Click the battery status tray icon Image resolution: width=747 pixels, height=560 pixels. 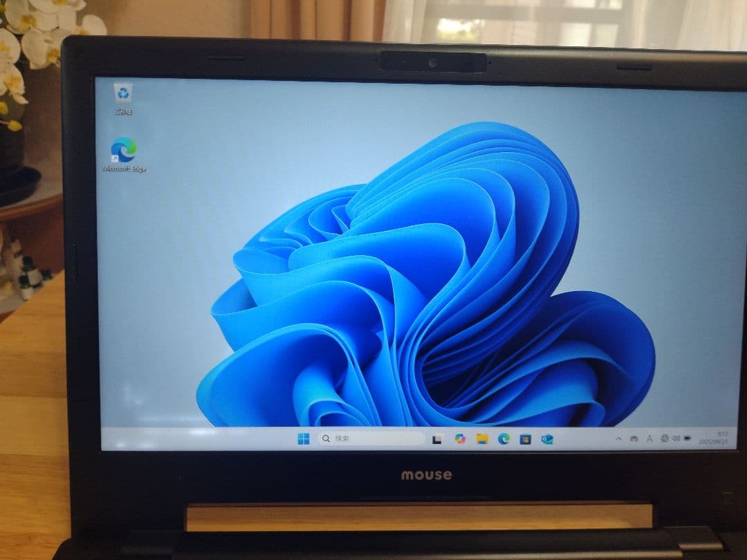(688, 438)
